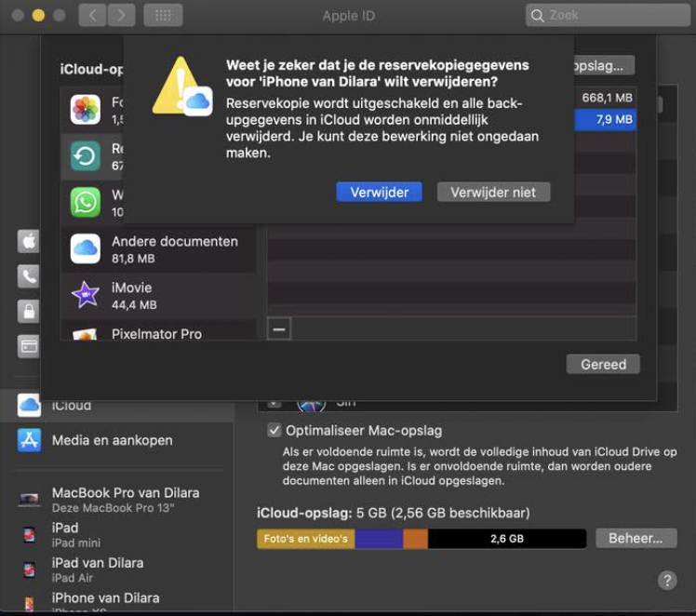Select the Photos app icon in list
Viewport: 696px width, 616px height.
click(86, 109)
